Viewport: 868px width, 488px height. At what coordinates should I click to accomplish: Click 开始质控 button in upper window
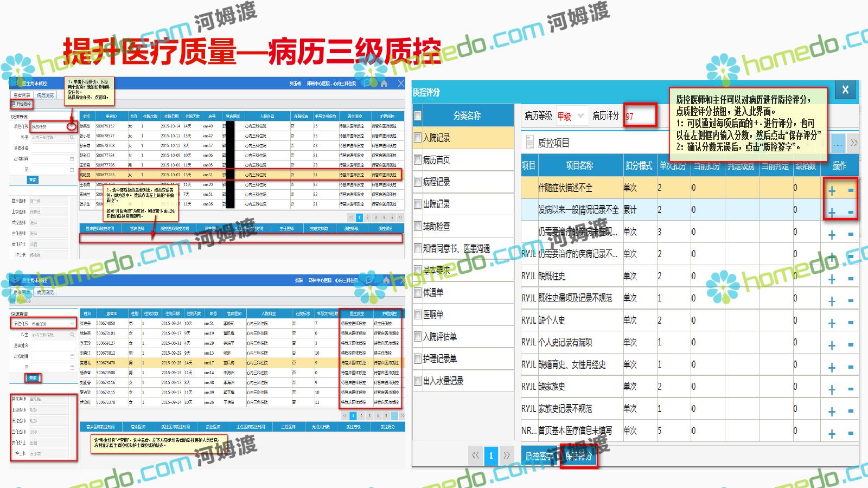point(22,104)
